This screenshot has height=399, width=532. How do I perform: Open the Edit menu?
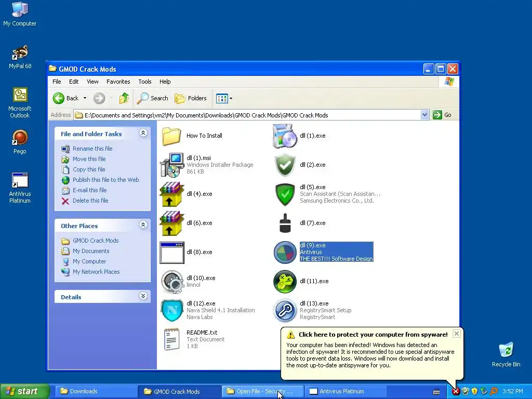(x=74, y=82)
